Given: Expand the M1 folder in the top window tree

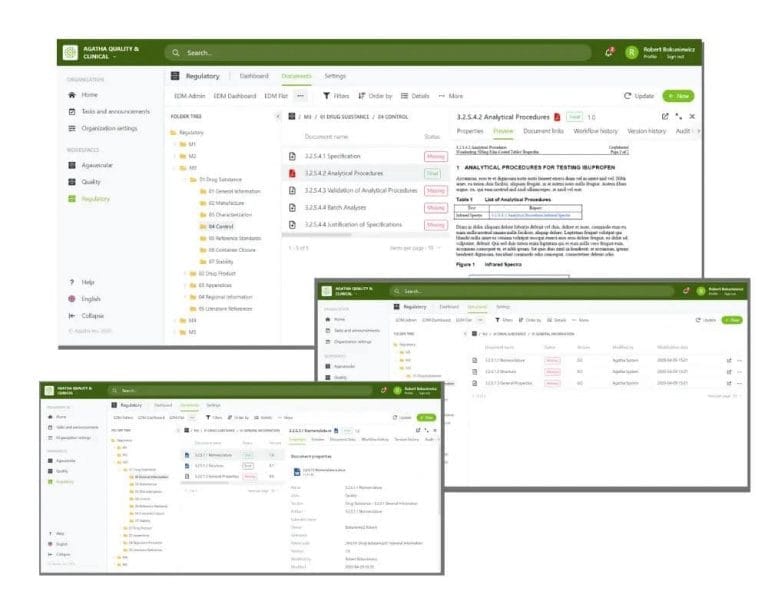Looking at the screenshot, I should (175, 144).
